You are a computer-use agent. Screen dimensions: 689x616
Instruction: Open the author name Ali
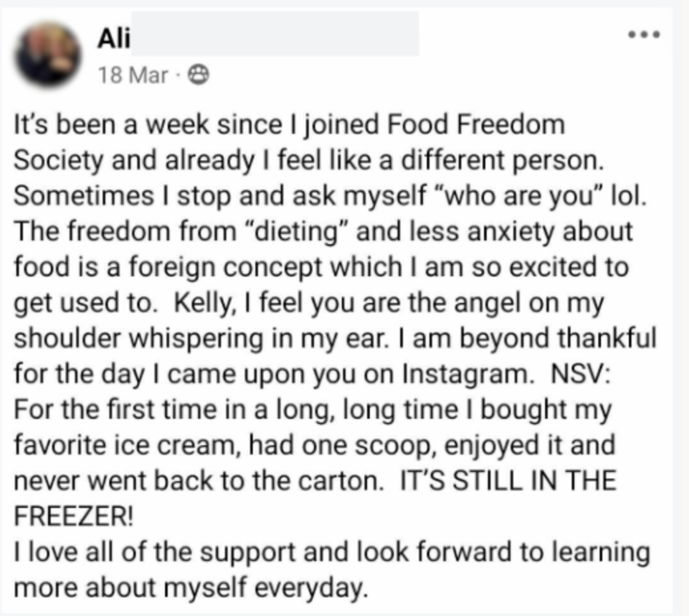coord(113,38)
